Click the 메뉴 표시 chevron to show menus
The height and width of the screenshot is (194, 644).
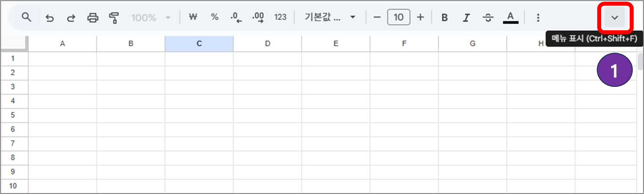click(615, 17)
